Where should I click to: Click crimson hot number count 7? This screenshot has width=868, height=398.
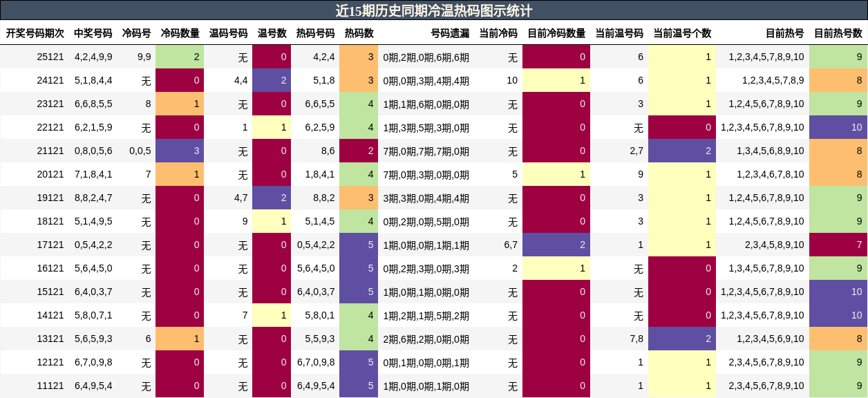coord(838,245)
